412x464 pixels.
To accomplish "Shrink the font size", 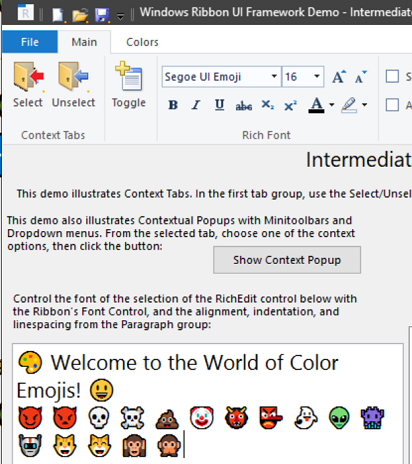I will (x=361, y=77).
